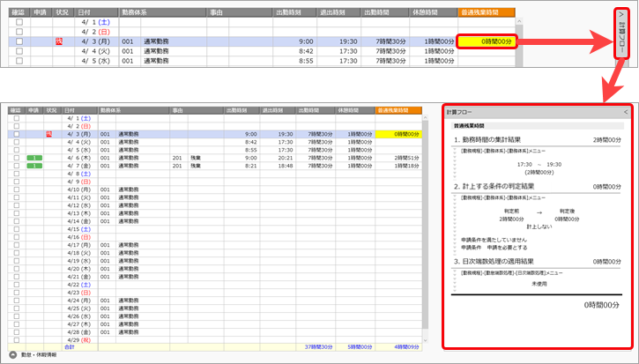Click the 201 reason code on the 4/7 row

177,166
